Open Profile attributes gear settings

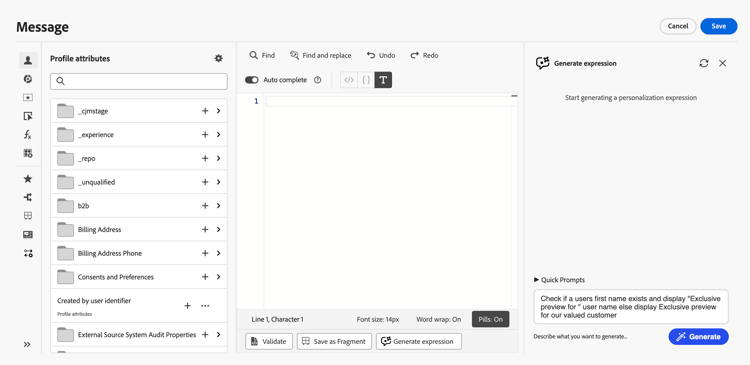(x=219, y=58)
